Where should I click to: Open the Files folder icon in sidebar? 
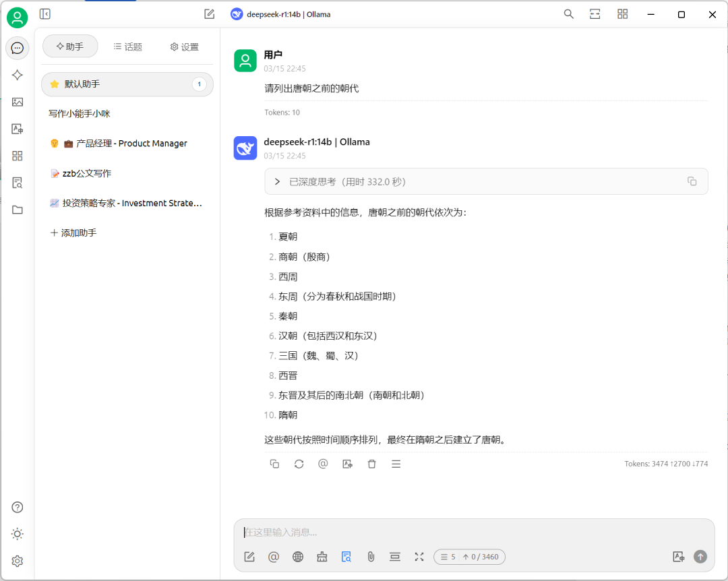tap(17, 210)
